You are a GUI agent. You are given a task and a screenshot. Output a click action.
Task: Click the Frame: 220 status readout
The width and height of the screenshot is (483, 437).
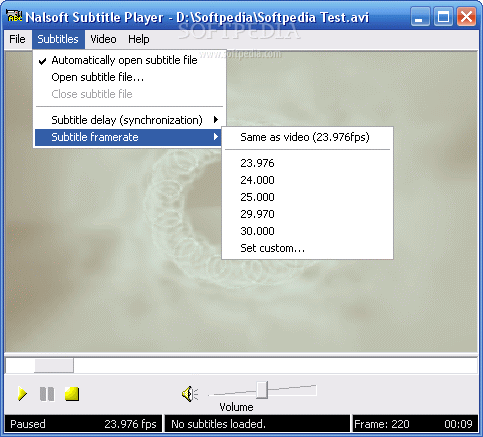click(382, 424)
